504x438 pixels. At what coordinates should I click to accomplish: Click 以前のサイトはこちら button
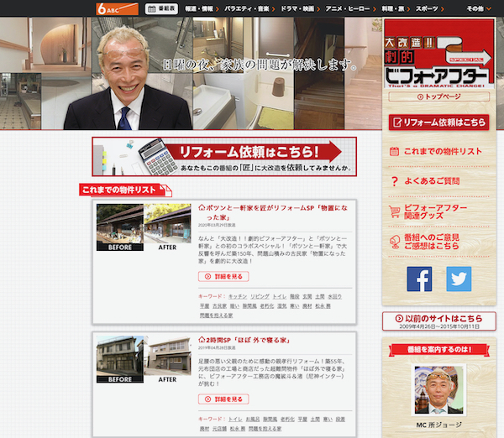[438, 321]
